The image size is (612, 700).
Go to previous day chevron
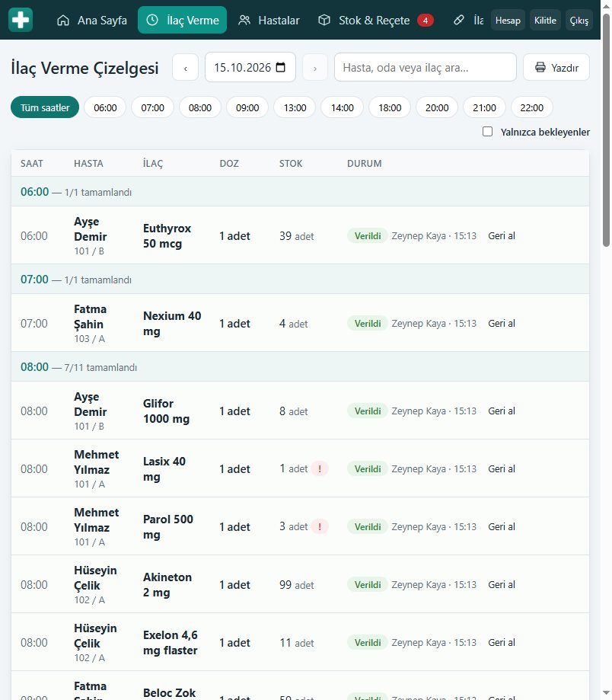click(x=186, y=68)
